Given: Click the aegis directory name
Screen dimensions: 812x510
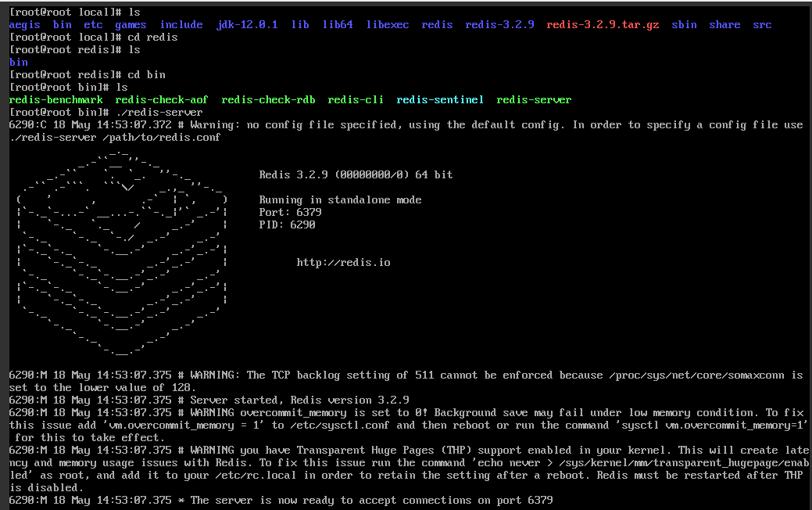Looking at the screenshot, I should click(24, 25).
